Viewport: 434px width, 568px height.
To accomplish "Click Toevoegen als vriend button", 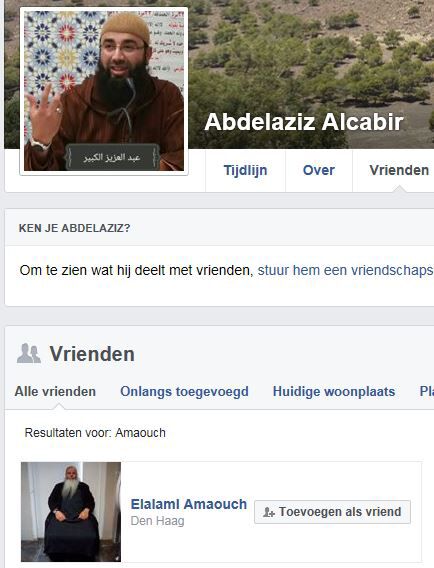I will [x=332, y=512].
